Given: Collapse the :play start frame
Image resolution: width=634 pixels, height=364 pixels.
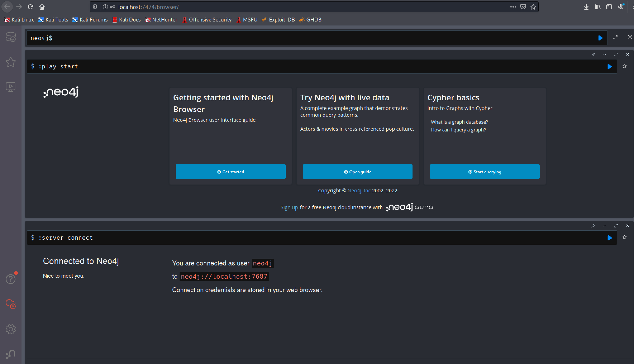Looking at the screenshot, I should [605, 54].
